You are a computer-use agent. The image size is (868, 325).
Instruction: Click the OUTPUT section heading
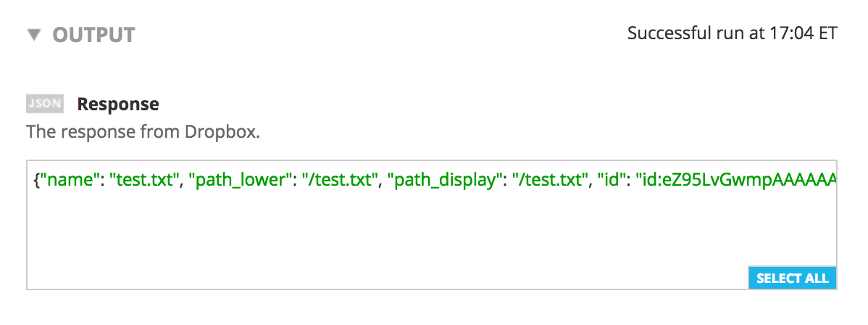pyautogui.click(x=93, y=35)
